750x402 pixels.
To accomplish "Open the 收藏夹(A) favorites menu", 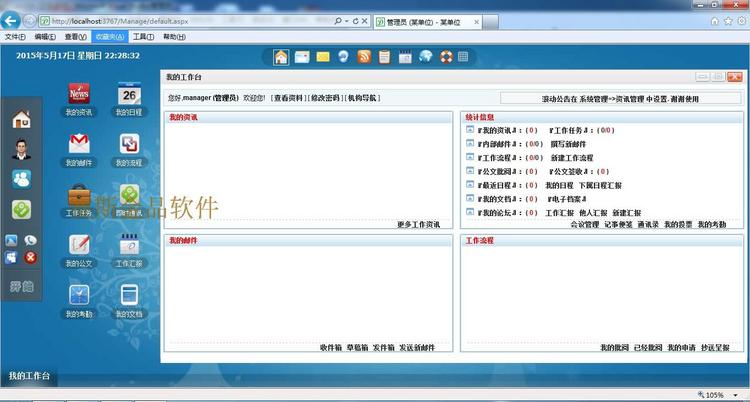I will [110, 37].
